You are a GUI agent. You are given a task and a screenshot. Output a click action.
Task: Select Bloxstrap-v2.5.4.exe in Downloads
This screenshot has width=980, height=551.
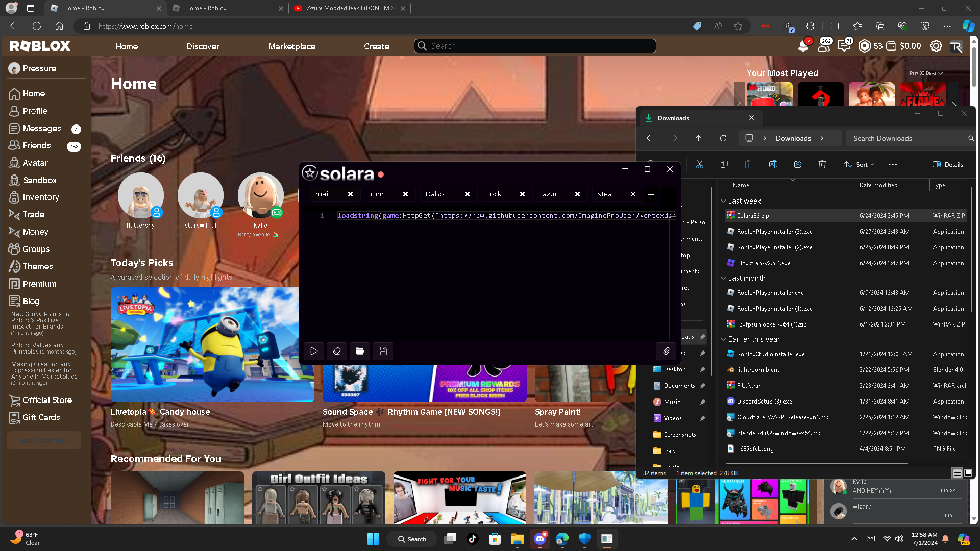point(846,263)
